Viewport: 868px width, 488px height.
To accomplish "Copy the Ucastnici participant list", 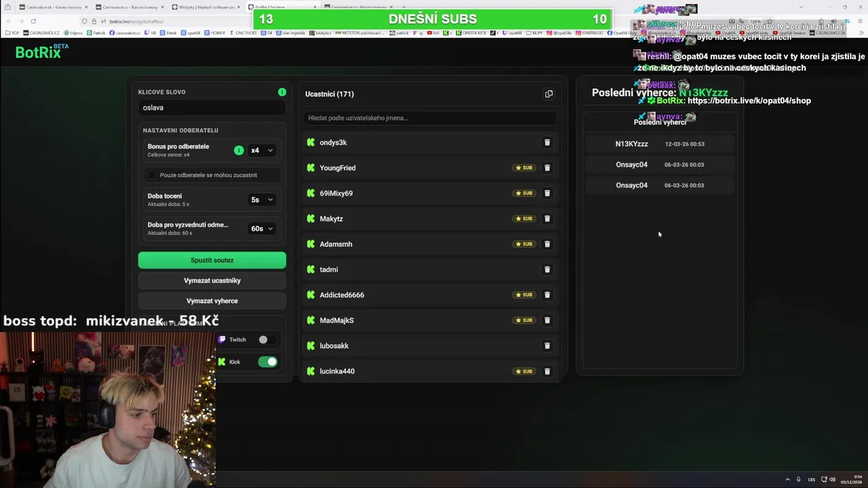I will 549,94.
